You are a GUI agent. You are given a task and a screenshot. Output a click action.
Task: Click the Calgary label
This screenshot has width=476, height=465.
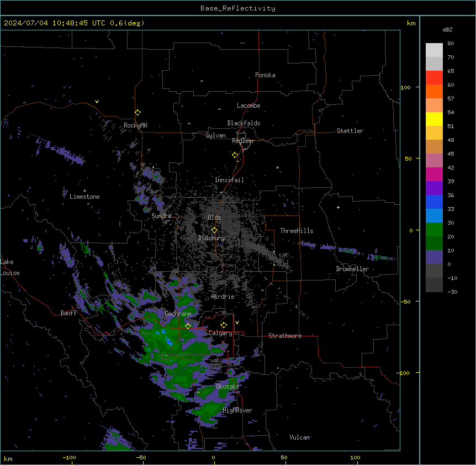point(220,333)
